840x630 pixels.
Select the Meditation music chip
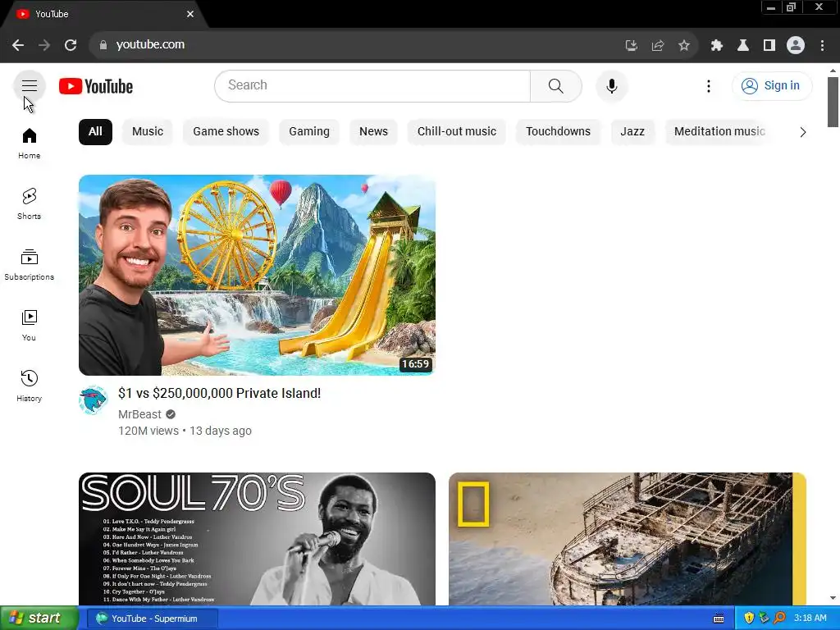pos(719,132)
